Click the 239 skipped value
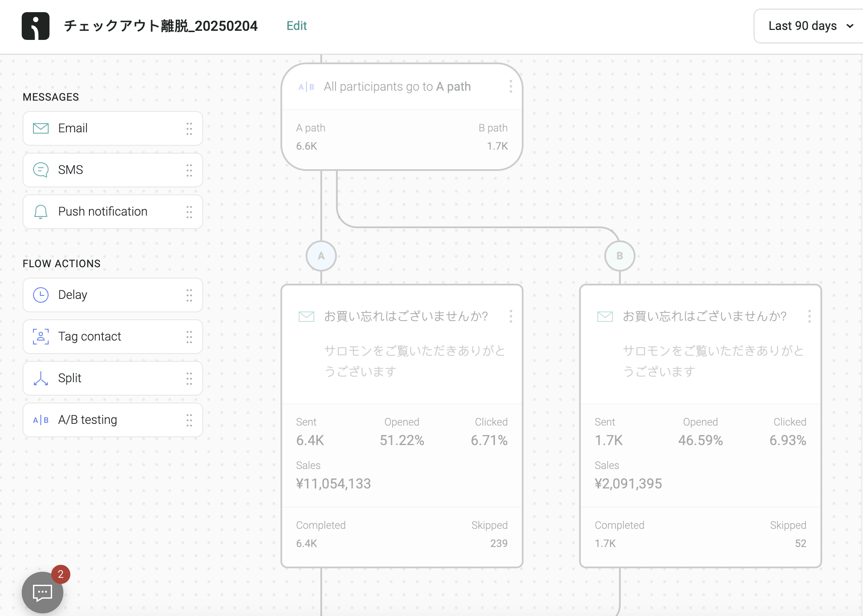The height and width of the screenshot is (616, 863). pos(499,544)
